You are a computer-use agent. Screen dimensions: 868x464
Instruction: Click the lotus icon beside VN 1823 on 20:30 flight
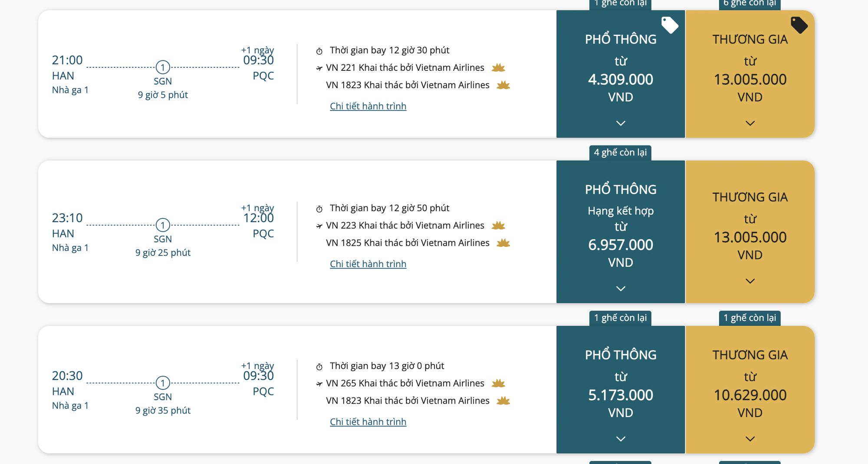click(x=503, y=401)
